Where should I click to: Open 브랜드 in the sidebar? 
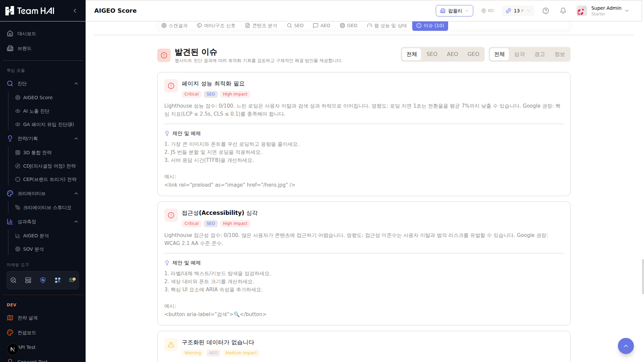click(x=43, y=48)
